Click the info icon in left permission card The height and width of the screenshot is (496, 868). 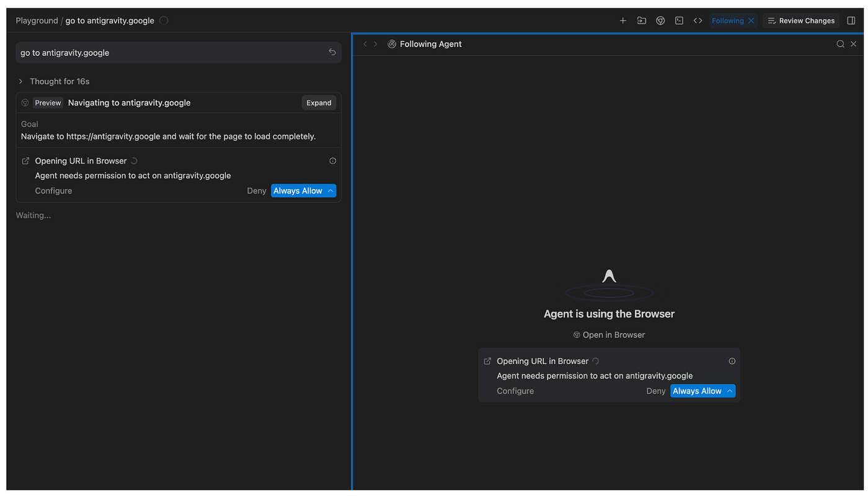[333, 161]
